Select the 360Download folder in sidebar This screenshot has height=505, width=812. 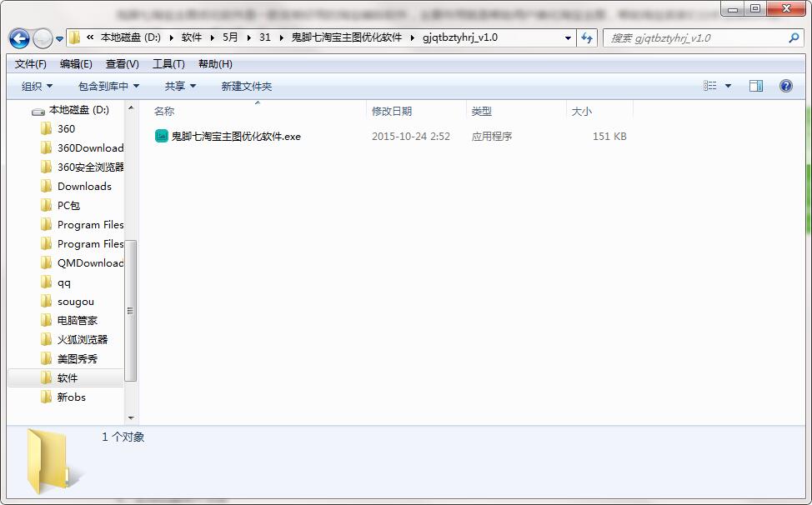(x=91, y=148)
